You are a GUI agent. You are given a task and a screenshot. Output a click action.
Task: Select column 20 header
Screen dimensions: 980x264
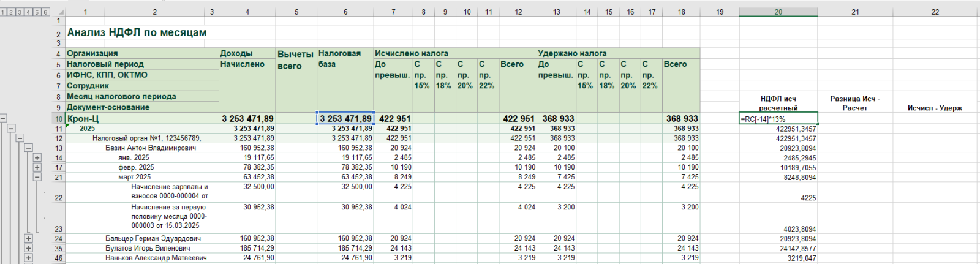[778, 12]
